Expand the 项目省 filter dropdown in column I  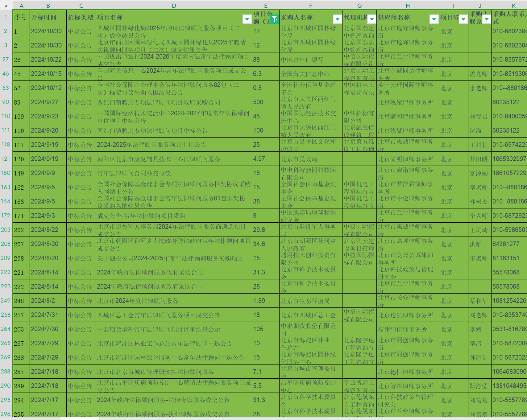tap(463, 19)
